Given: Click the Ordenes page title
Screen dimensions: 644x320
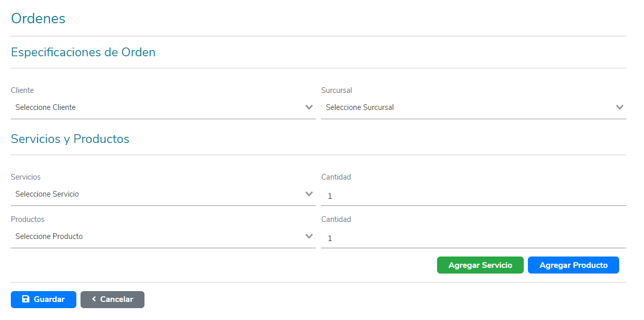Looking at the screenshot, I should click(x=38, y=19).
